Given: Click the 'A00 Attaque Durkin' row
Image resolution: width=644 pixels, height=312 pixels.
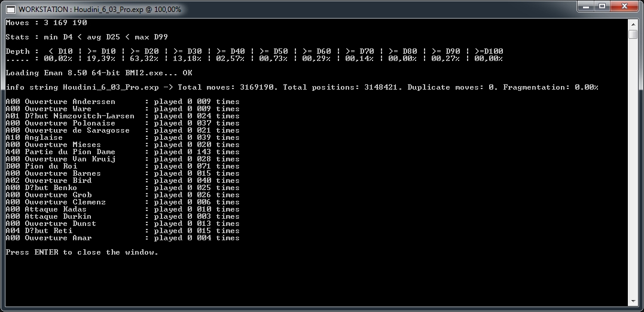Looking at the screenshot, I should coord(123,216).
